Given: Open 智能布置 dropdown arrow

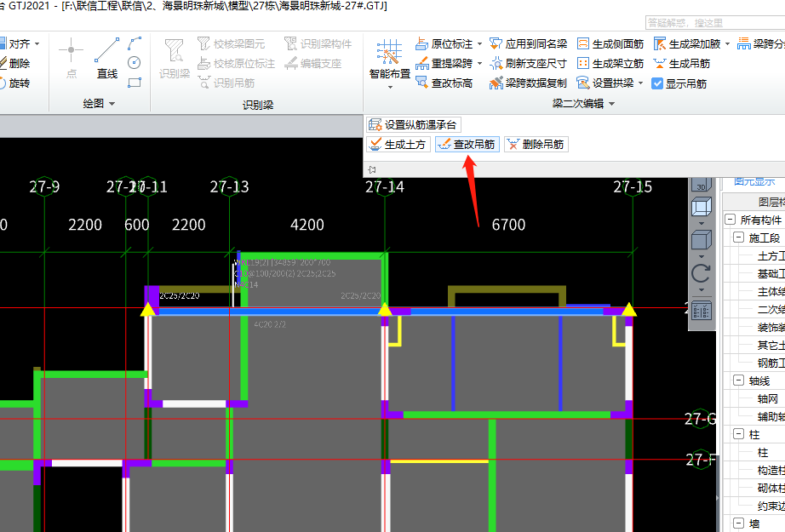Looking at the screenshot, I should point(390,87).
